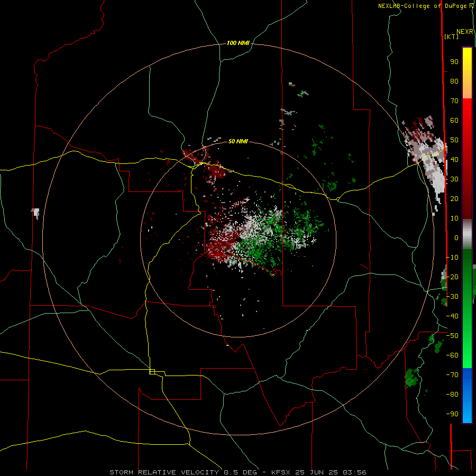Click the 0 value on velocity scale
Image resolution: width=476 pixels, height=476 pixels.
[x=456, y=238]
